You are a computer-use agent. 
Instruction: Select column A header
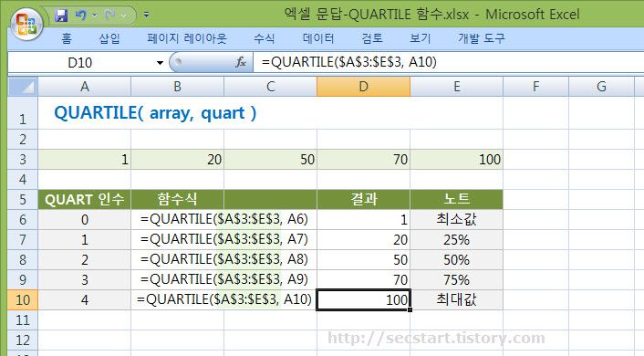[85, 87]
